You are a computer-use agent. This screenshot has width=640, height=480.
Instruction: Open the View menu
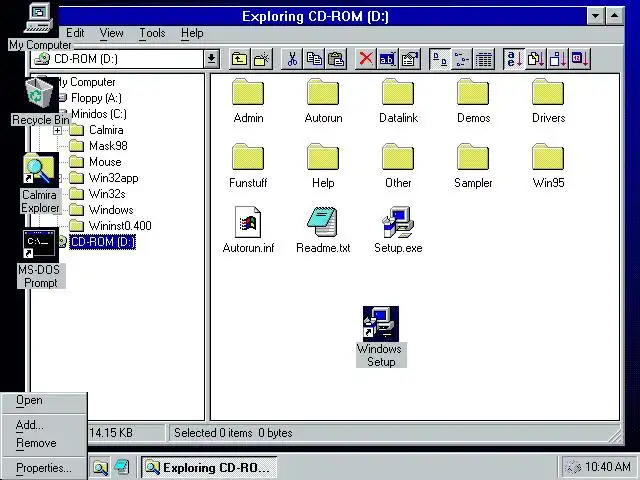(x=111, y=33)
